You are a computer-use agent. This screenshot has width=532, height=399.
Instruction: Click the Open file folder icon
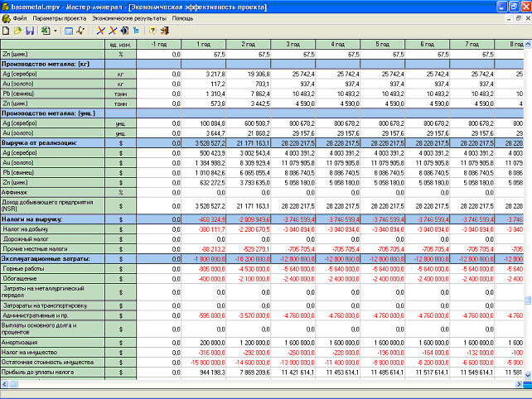point(18,31)
